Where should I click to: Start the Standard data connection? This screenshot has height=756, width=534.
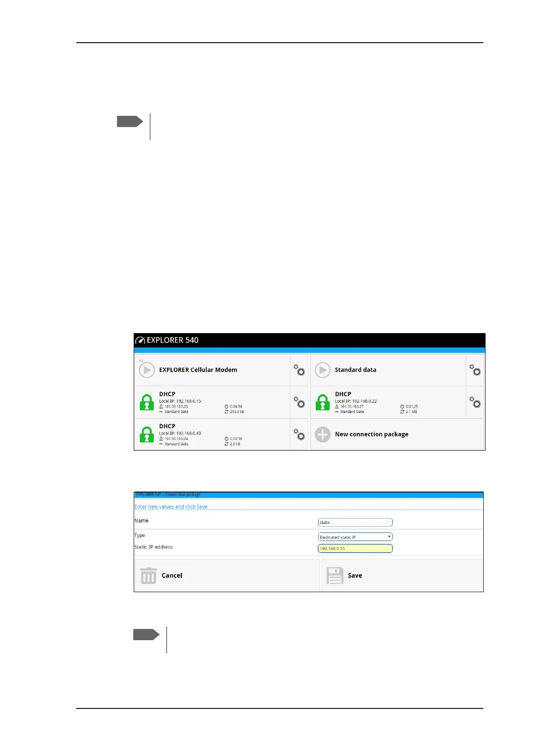pos(322,370)
